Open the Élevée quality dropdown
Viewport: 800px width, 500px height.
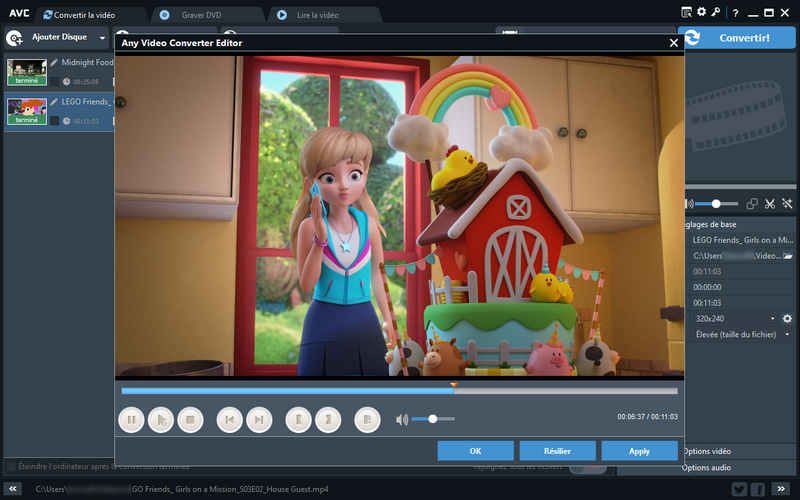[x=787, y=334]
